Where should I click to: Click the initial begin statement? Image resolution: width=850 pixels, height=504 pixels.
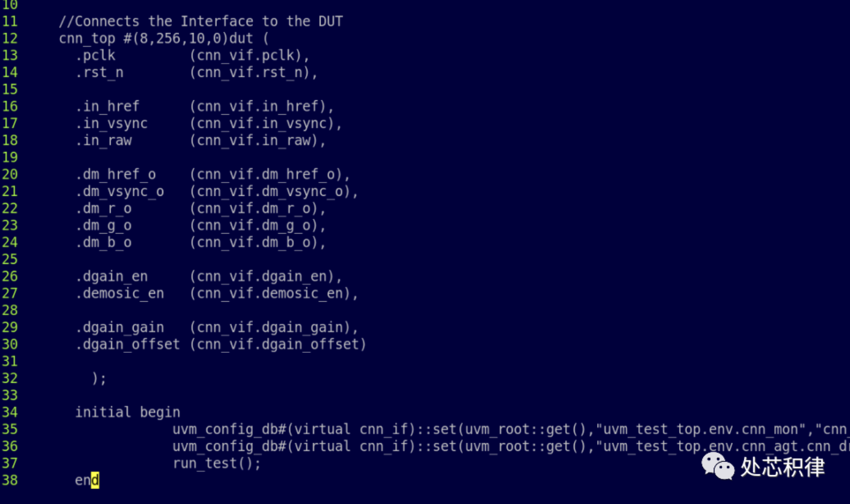127,413
